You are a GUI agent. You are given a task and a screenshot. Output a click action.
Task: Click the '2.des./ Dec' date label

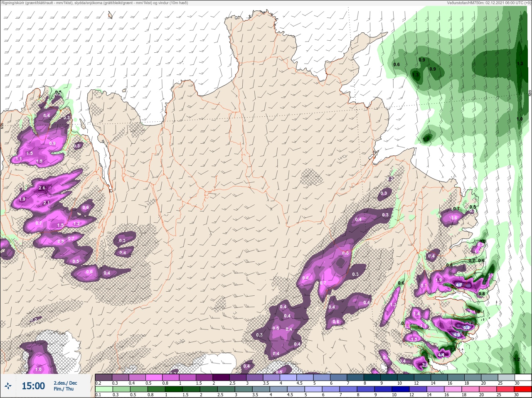point(65,383)
